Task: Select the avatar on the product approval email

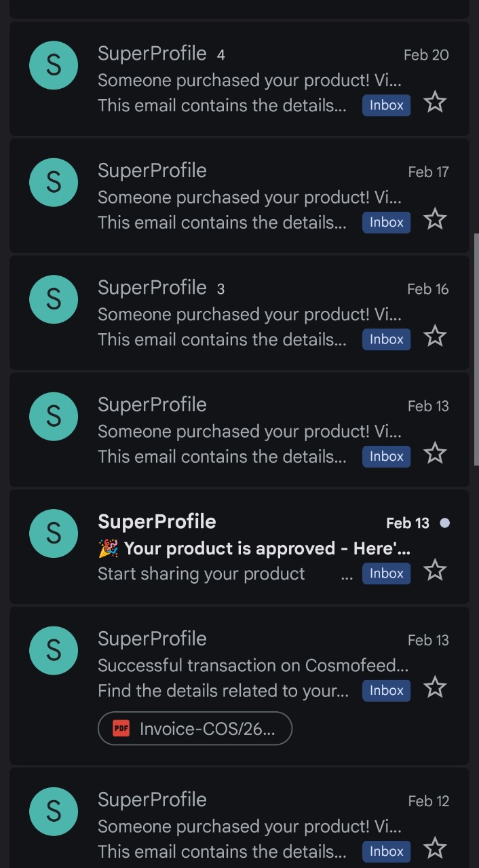Action: point(54,533)
